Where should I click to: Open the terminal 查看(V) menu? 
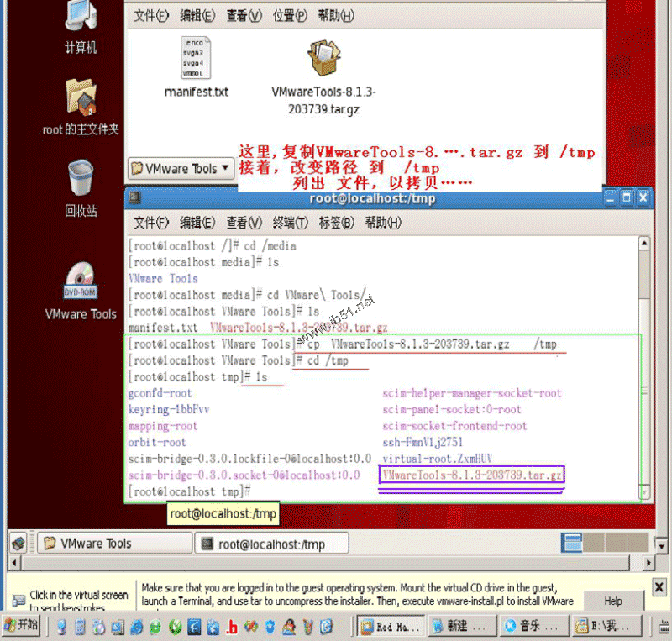coord(244,223)
